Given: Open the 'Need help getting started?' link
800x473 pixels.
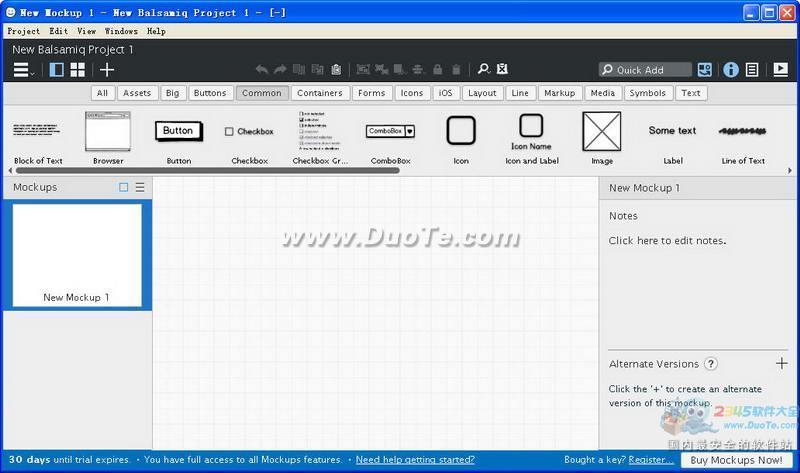Looking at the screenshot, I should 415,460.
